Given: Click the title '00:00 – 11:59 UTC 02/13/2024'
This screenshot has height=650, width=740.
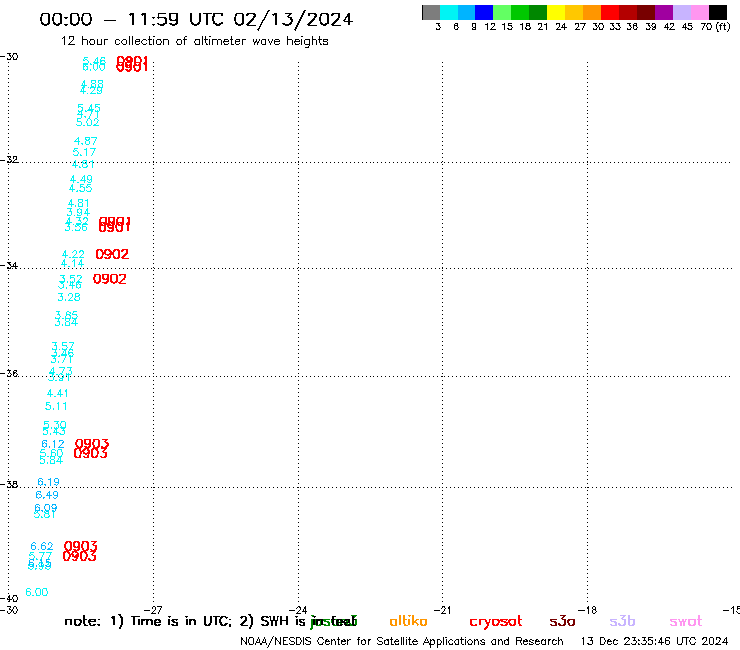Looking at the screenshot, I should pos(196,19).
